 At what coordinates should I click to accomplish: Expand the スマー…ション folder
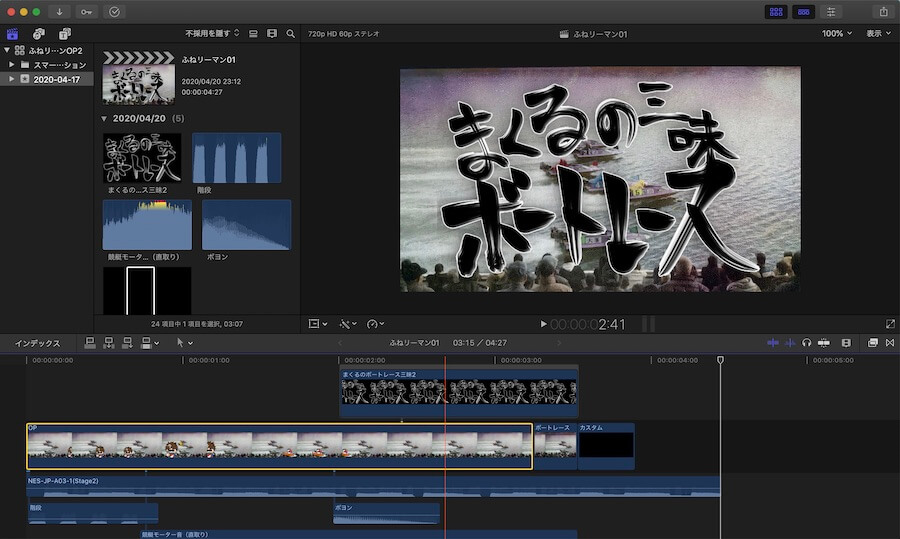[x=11, y=64]
